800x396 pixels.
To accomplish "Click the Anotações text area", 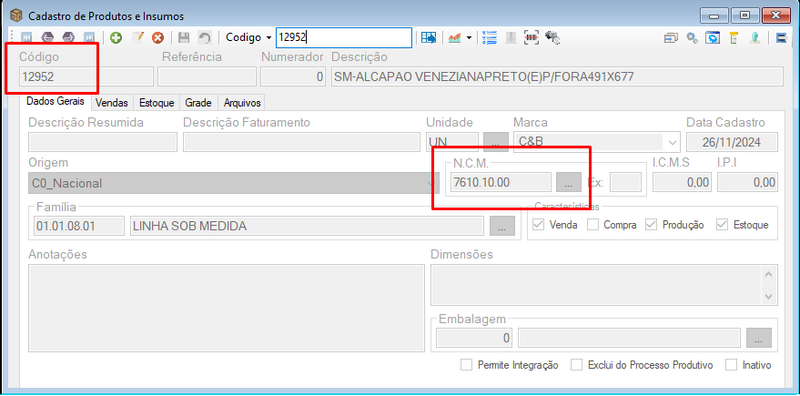I will tap(226, 308).
